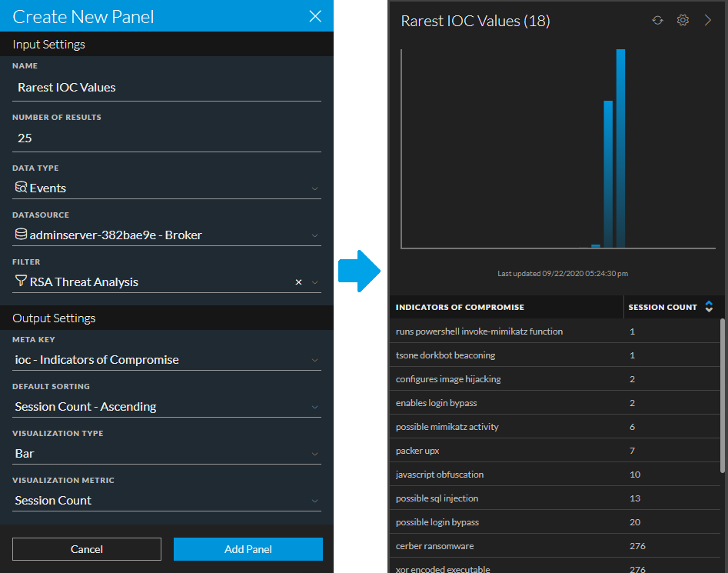Click the right chevron panel arrow

708,21
